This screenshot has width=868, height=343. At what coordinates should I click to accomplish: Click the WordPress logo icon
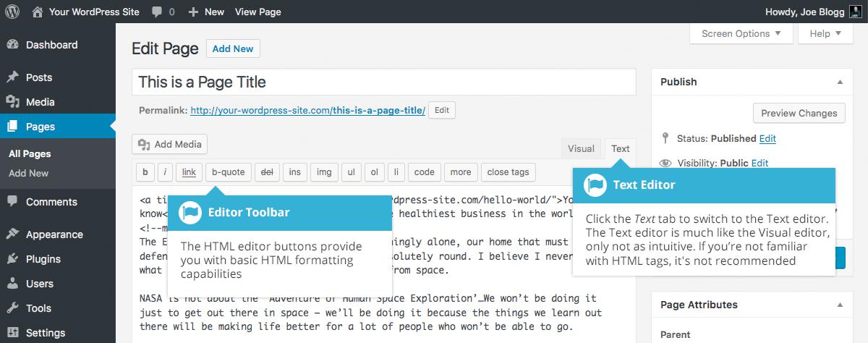pyautogui.click(x=12, y=12)
